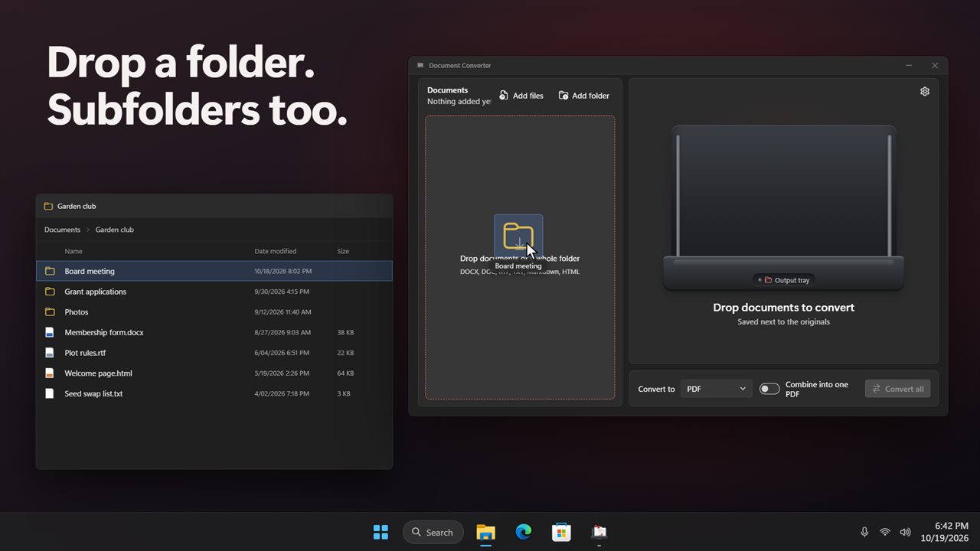The width and height of the screenshot is (980, 551).
Task: Click the Membership form.docx file icon
Action: (x=50, y=332)
